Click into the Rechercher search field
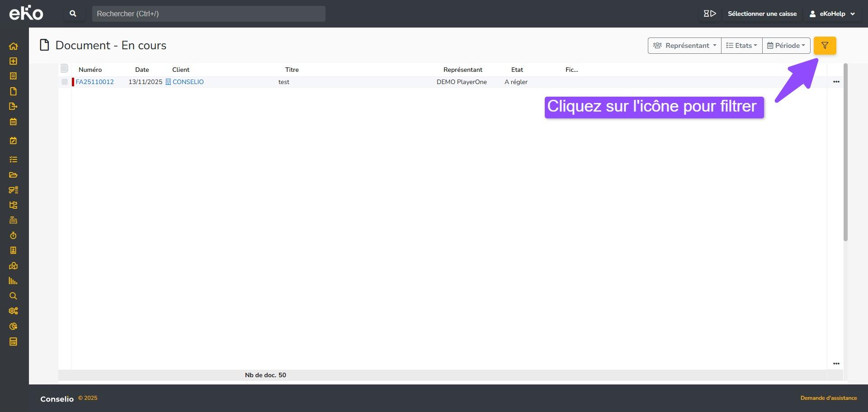This screenshot has height=412, width=868. coord(208,14)
